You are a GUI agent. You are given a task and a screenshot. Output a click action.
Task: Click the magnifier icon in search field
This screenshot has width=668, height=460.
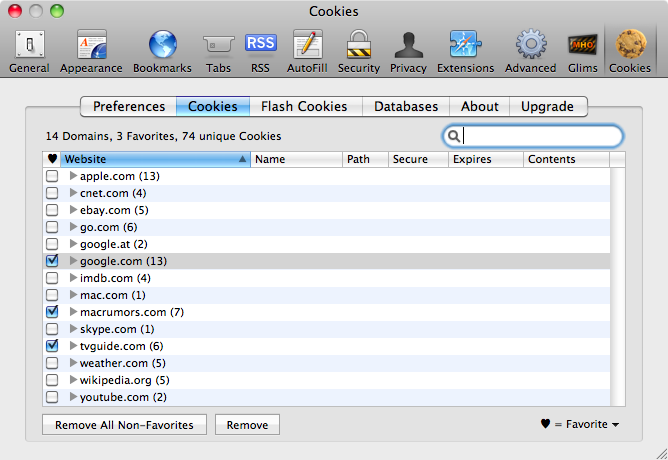(x=454, y=136)
